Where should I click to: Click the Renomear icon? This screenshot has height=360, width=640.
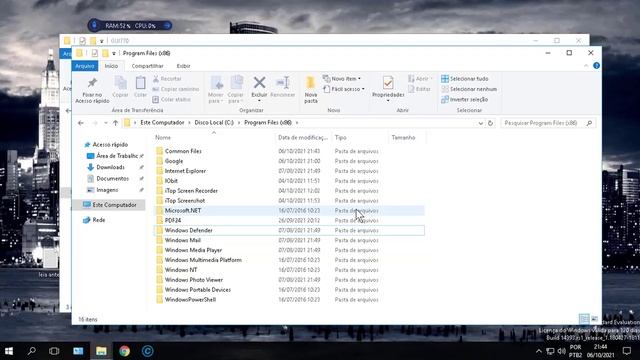tap(282, 83)
